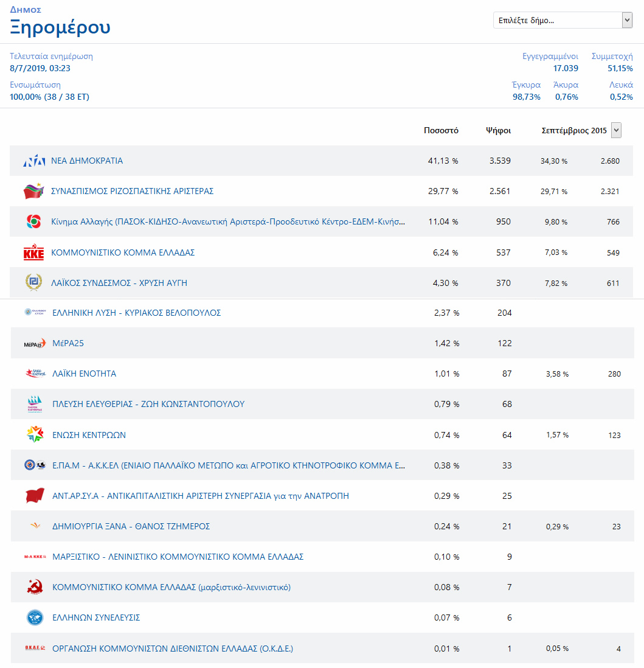Click the Ένωση Κεντρώων star logo
644x668 pixels.
tap(35, 434)
